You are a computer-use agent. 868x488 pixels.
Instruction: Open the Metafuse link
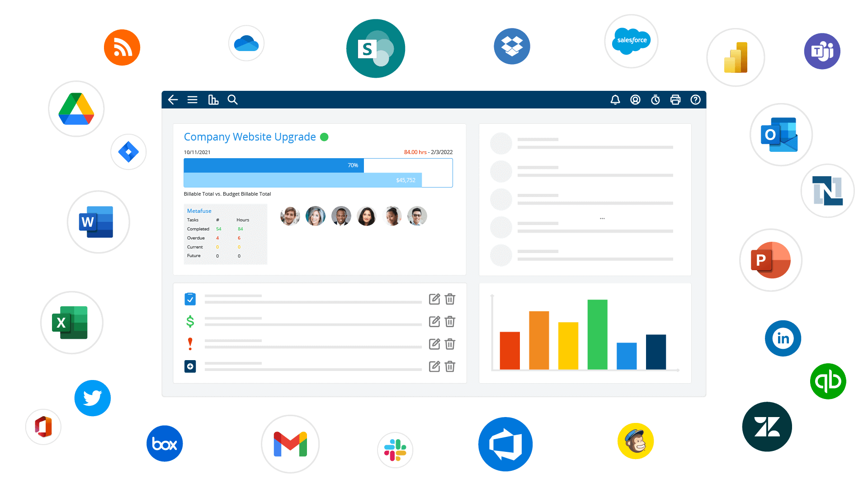pos(199,211)
